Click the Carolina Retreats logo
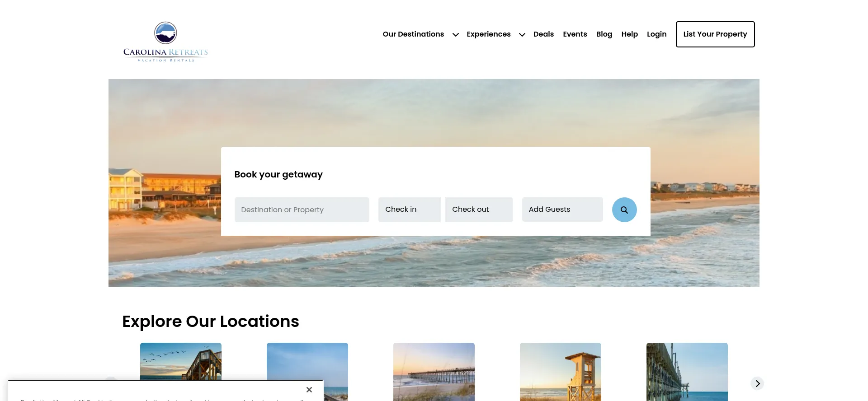868x401 pixels. pyautogui.click(x=165, y=42)
